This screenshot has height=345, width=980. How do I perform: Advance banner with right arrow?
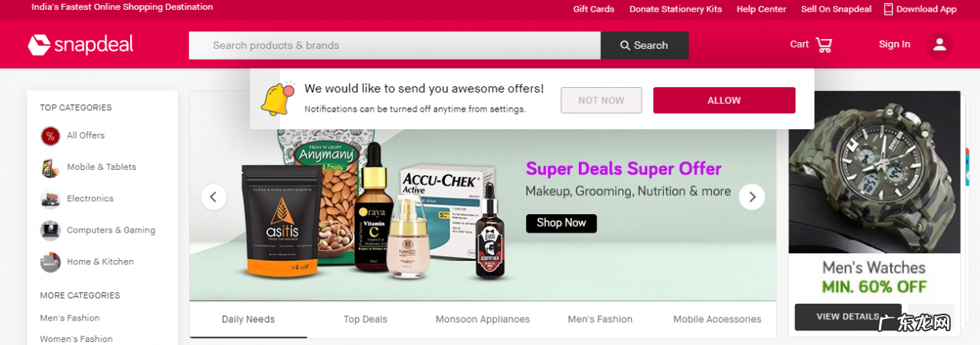coord(752,197)
